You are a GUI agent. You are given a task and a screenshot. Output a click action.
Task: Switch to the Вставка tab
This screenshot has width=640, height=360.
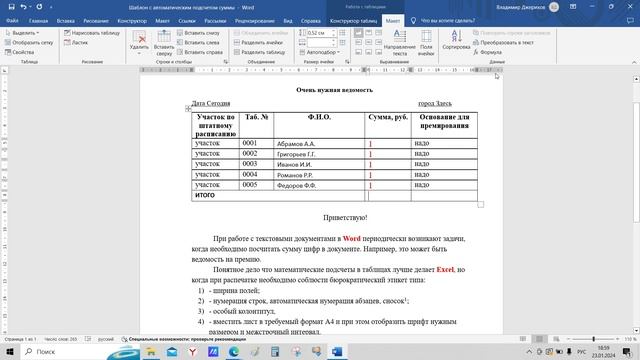[x=65, y=20]
